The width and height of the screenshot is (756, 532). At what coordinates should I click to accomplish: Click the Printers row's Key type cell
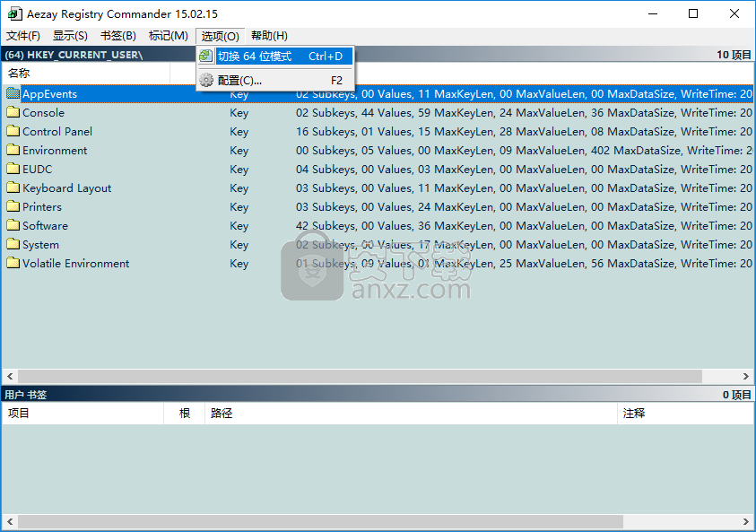239,206
